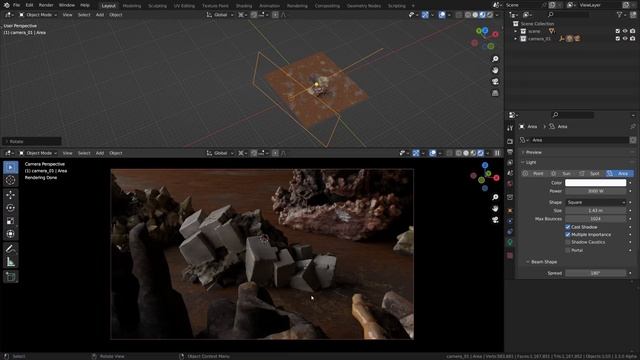Open the Edit menu
The image size is (640, 360).
coord(29,5)
